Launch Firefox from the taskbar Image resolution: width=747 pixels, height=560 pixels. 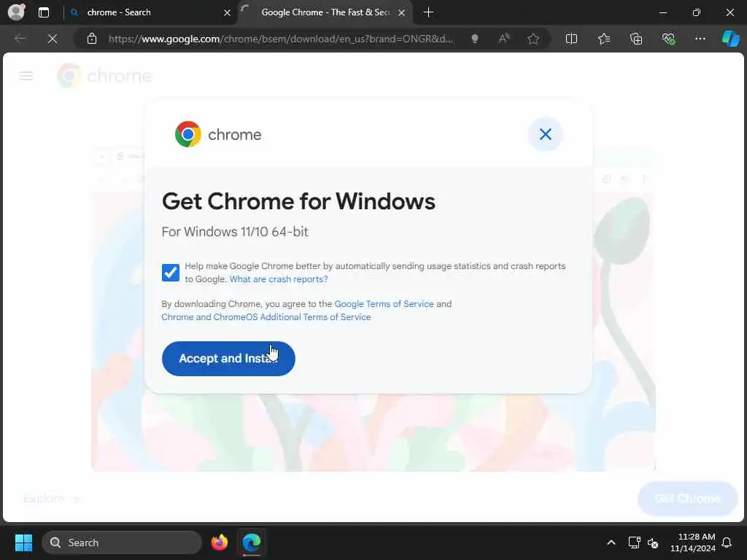(x=220, y=542)
